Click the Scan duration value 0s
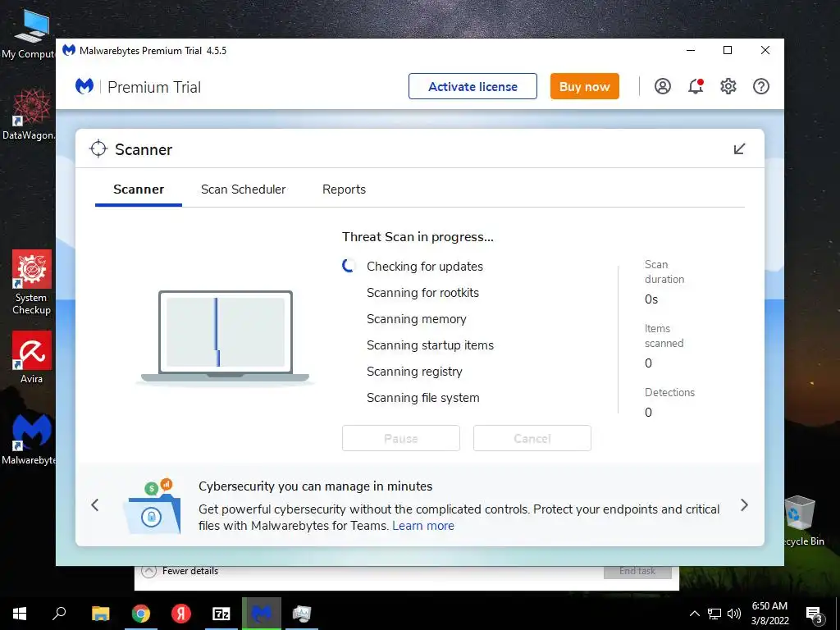 click(651, 299)
